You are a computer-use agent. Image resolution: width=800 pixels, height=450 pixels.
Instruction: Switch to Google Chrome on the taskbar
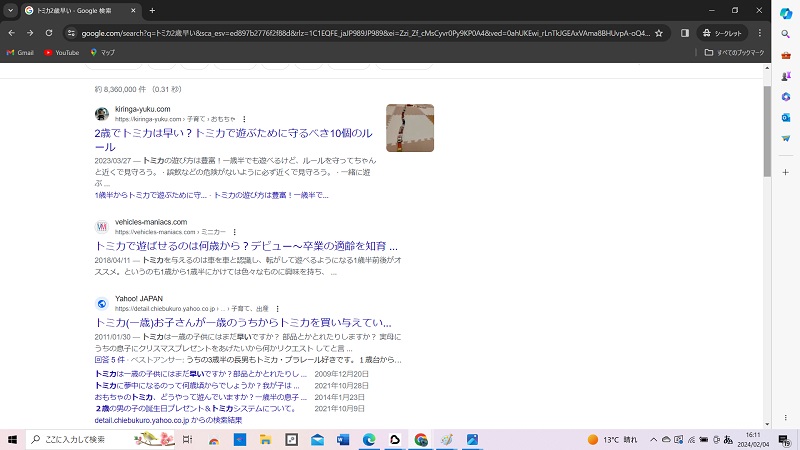(x=421, y=439)
